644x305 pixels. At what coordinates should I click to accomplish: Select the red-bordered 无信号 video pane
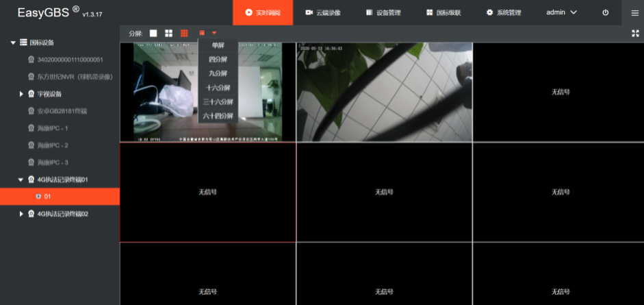coord(208,192)
